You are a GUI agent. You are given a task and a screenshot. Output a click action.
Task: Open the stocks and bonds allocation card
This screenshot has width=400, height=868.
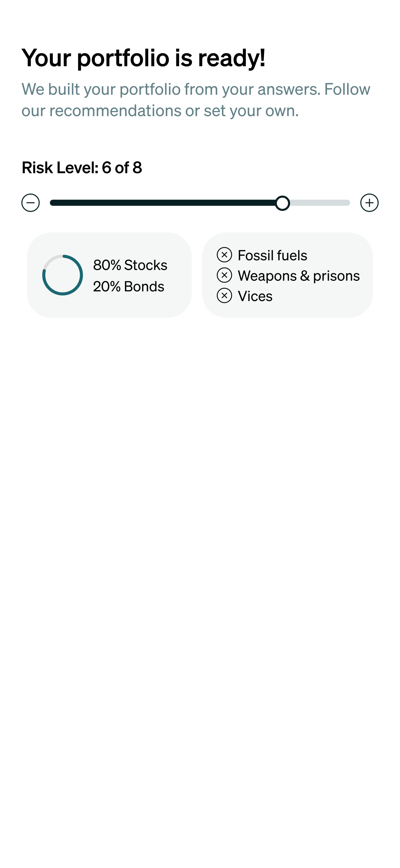coord(109,307)
